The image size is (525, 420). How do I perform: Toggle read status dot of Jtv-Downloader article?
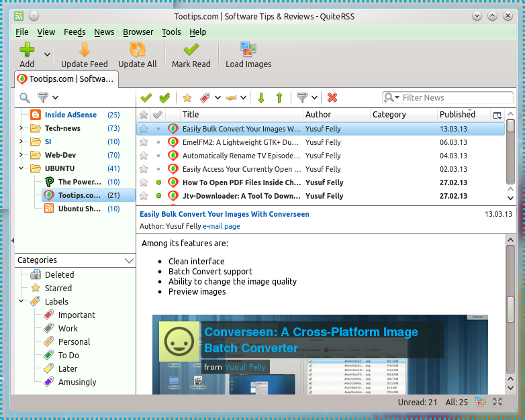point(158,196)
